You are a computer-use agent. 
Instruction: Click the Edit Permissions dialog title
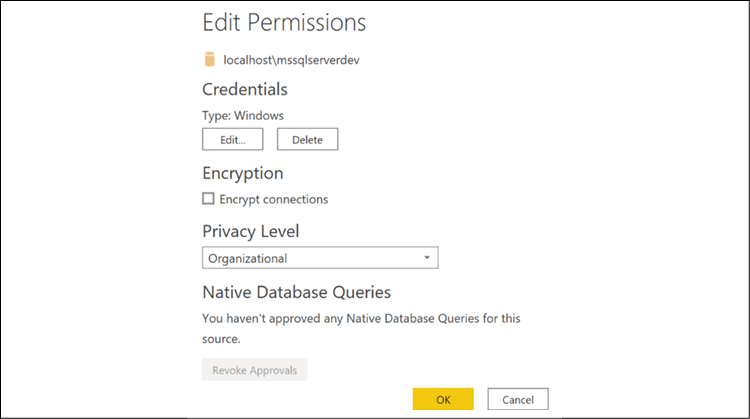pyautogui.click(x=284, y=22)
